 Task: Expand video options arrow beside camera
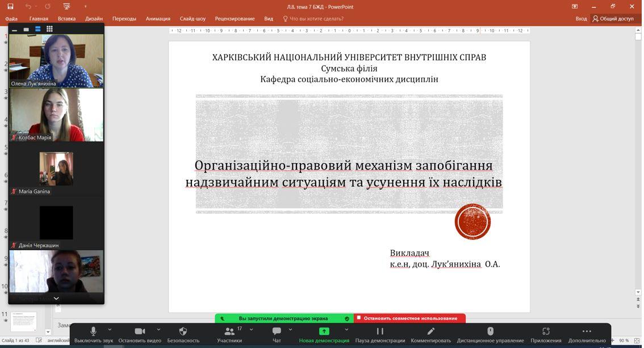point(158,329)
